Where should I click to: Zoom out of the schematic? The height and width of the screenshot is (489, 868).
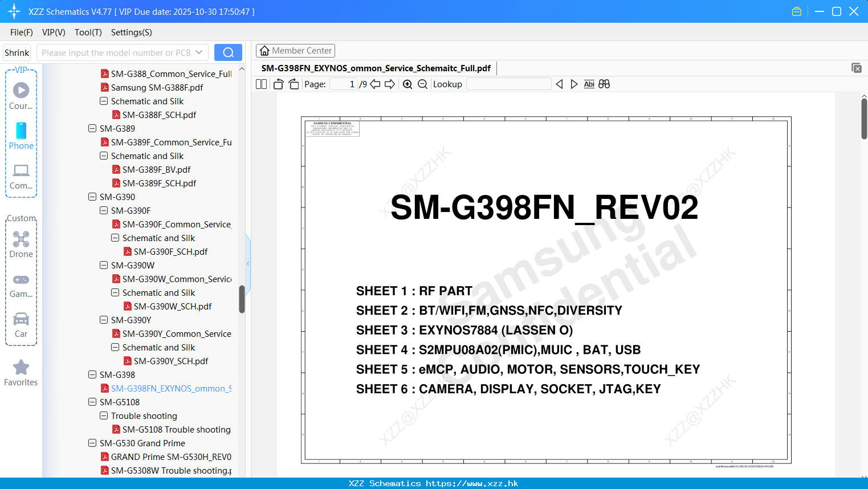click(422, 84)
